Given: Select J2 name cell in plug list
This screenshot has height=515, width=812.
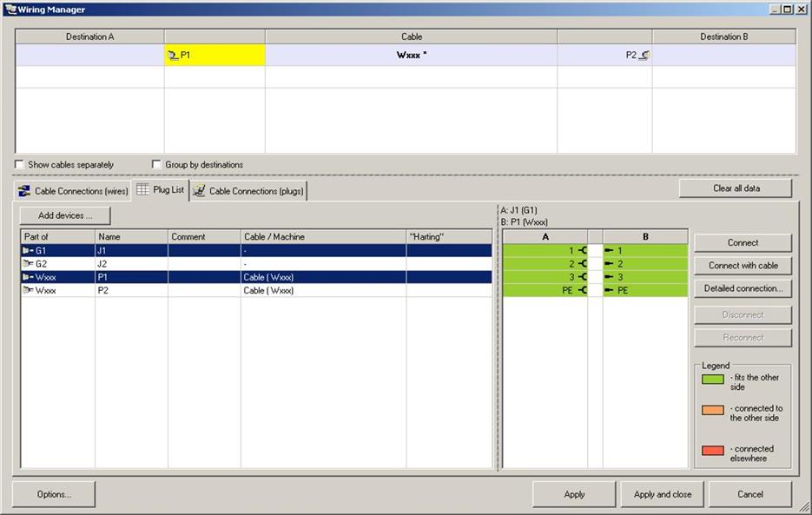Looking at the screenshot, I should tap(131, 264).
